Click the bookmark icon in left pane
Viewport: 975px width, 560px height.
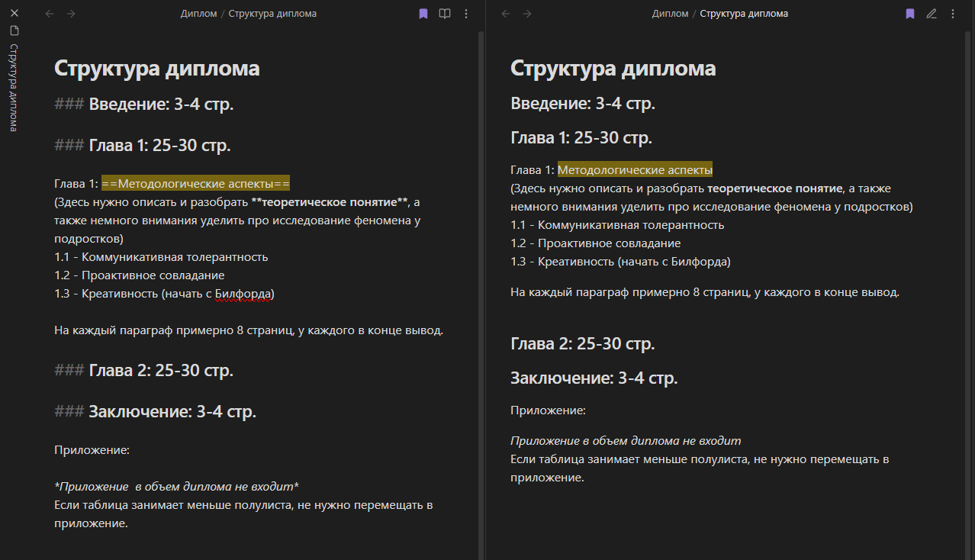coord(423,14)
